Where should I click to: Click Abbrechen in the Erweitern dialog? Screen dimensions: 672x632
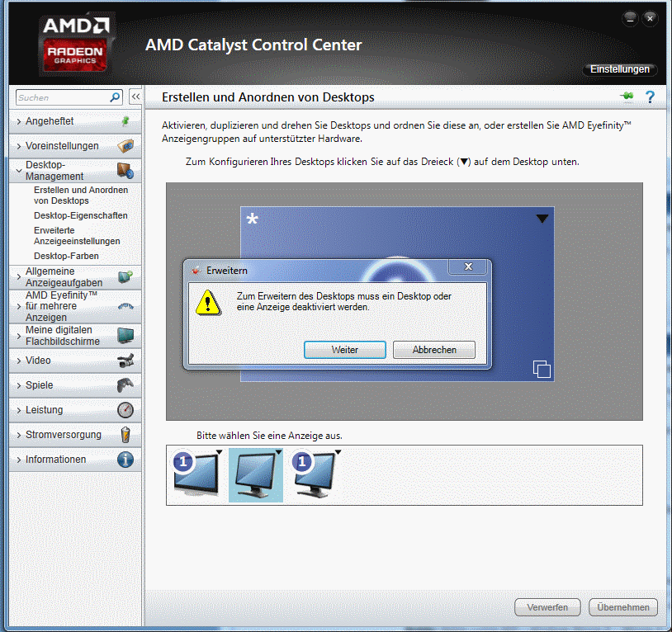(x=434, y=350)
